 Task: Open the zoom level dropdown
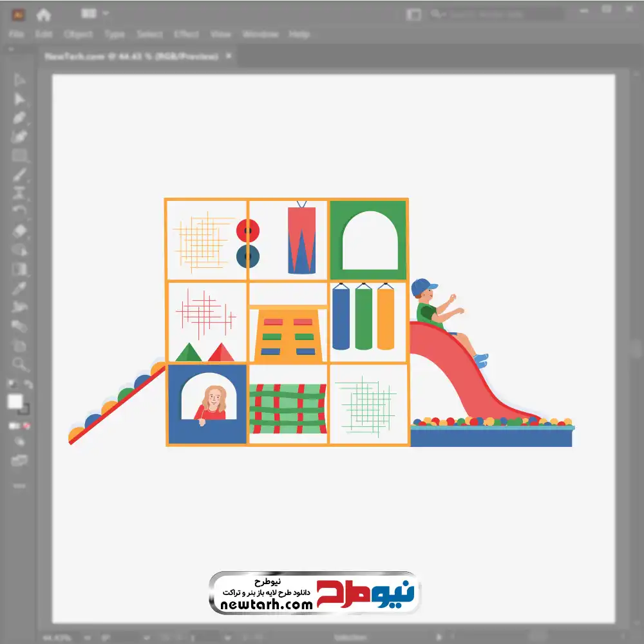(88, 638)
